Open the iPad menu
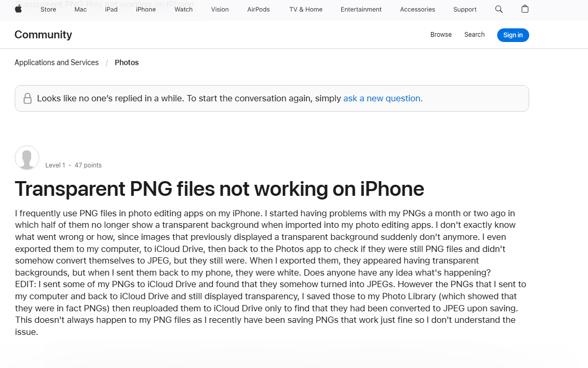This screenshot has height=368, width=588. point(111,9)
